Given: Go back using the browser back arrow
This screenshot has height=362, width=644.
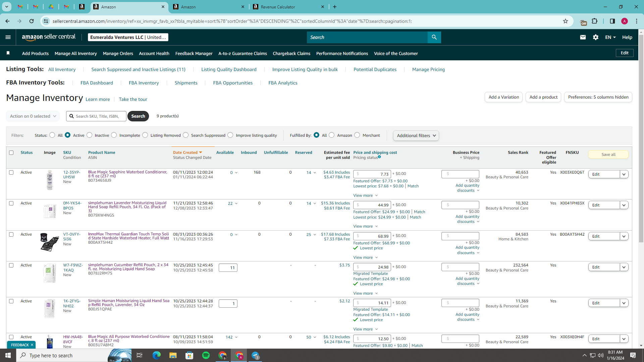Looking at the screenshot, I should [7, 21].
